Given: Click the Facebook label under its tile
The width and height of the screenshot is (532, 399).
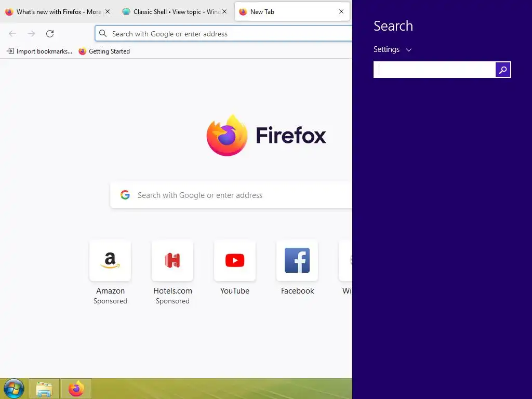Looking at the screenshot, I should point(298,291).
